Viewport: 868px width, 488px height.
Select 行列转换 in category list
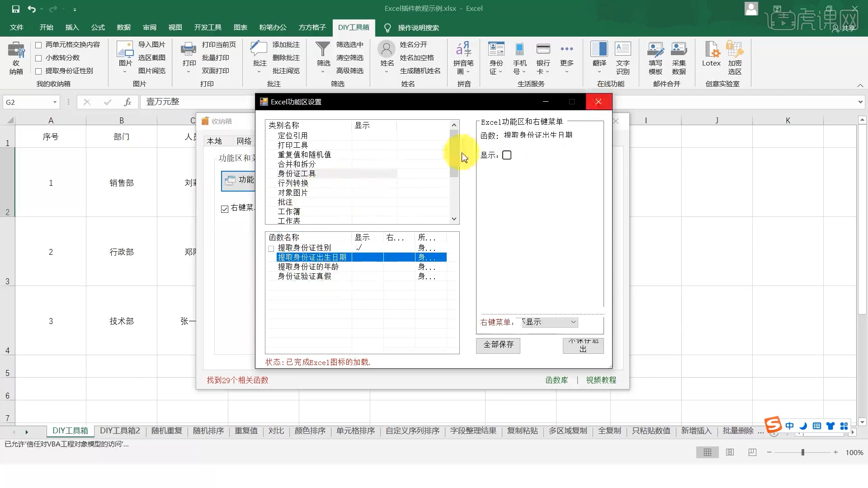[293, 183]
